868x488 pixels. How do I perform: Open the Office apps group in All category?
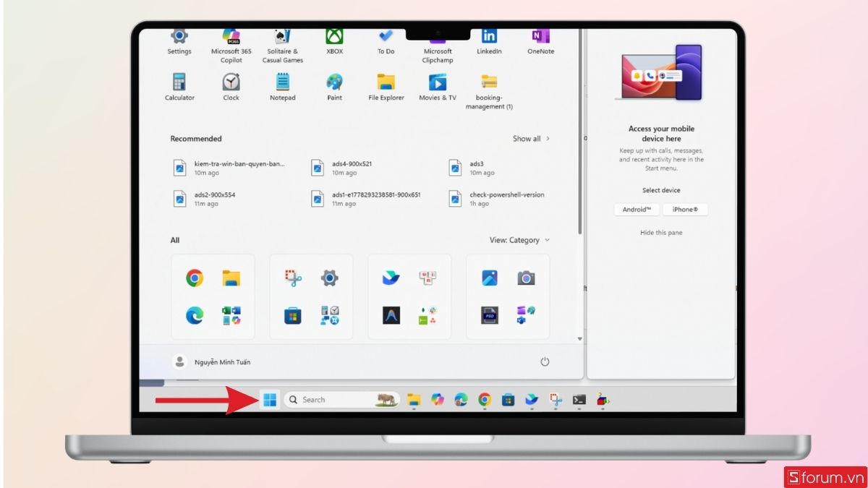tap(231, 315)
